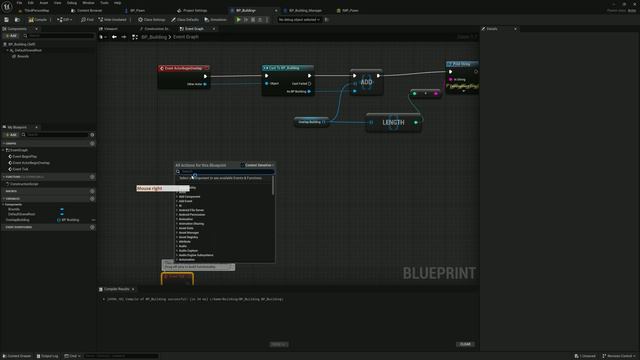This screenshot has height=360, width=640.
Task: Select ConstructionScript function
Action: (x=24, y=184)
